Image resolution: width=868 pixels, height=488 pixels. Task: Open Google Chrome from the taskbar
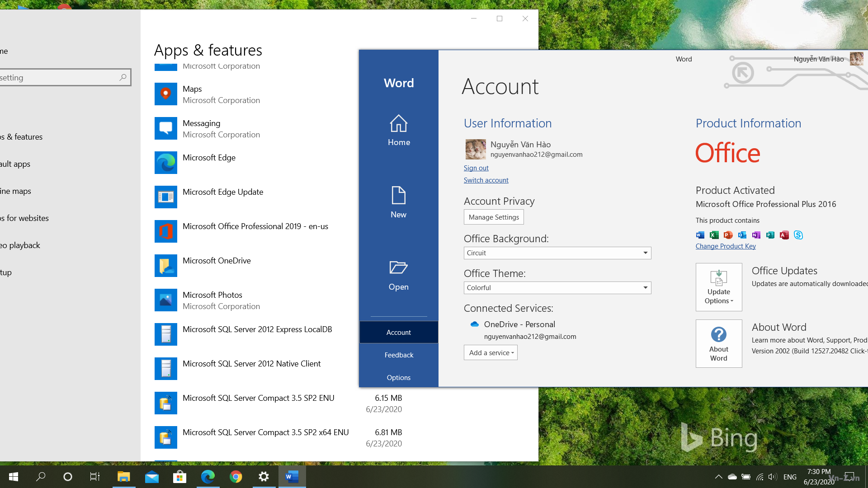click(x=236, y=477)
